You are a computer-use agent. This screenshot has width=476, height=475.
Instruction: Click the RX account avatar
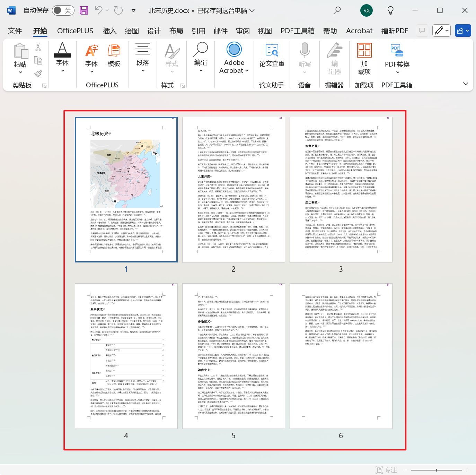[x=367, y=10]
